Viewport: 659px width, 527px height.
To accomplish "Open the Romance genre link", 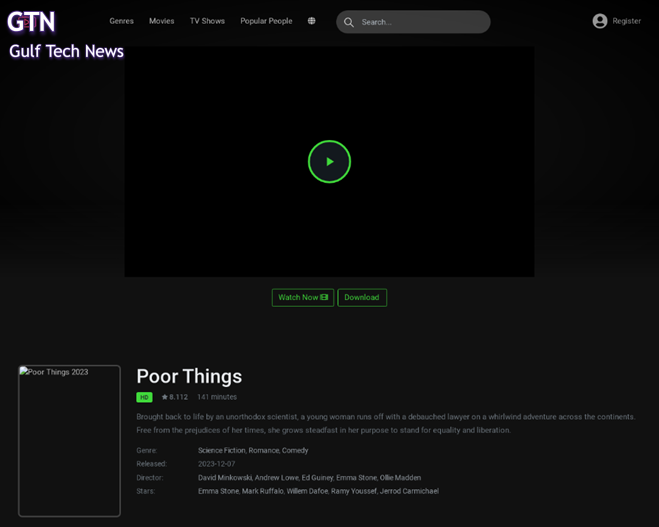I will click(x=264, y=451).
